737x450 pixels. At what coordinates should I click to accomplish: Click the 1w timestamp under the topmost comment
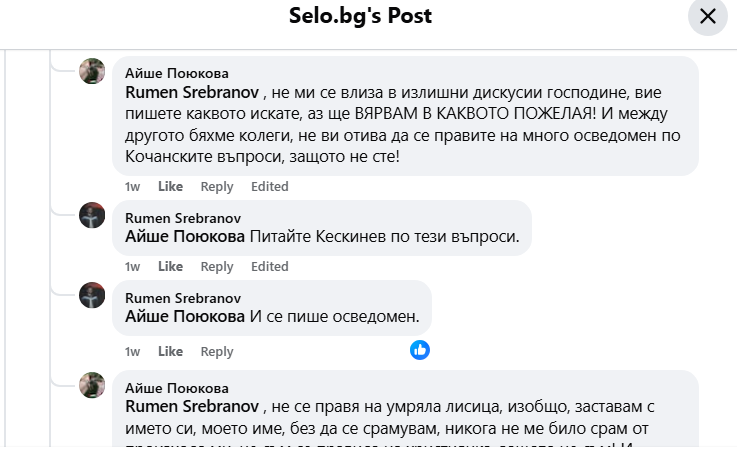[132, 187]
